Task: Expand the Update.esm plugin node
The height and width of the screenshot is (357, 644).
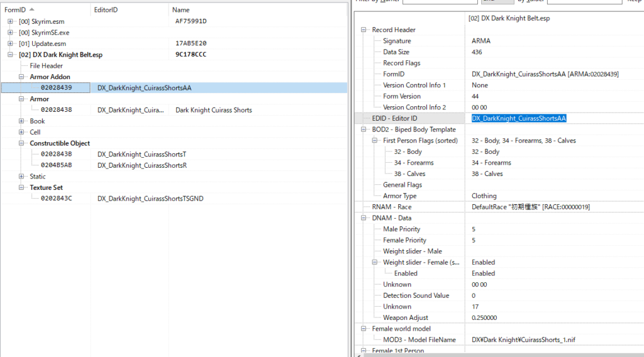Action: click(10, 43)
